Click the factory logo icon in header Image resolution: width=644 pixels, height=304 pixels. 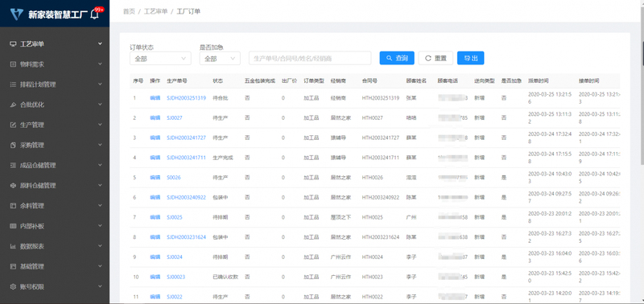[17, 14]
